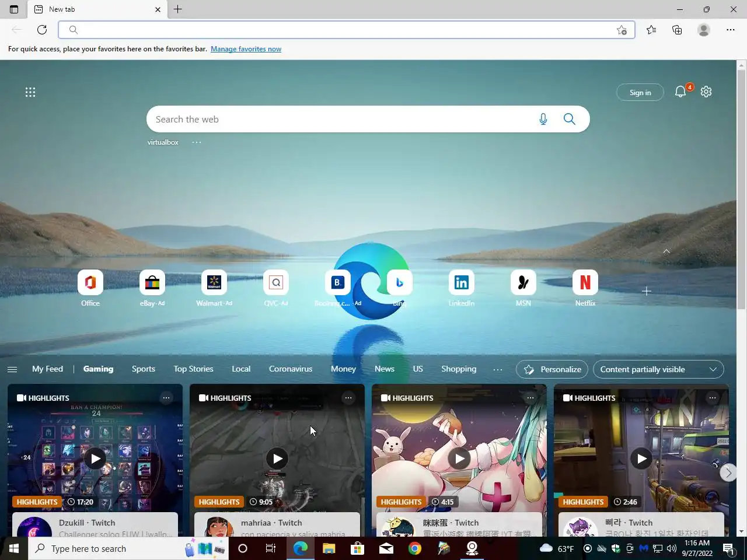Image resolution: width=747 pixels, height=560 pixels.
Task: Open the Favorites panel icon
Action: coord(651,30)
